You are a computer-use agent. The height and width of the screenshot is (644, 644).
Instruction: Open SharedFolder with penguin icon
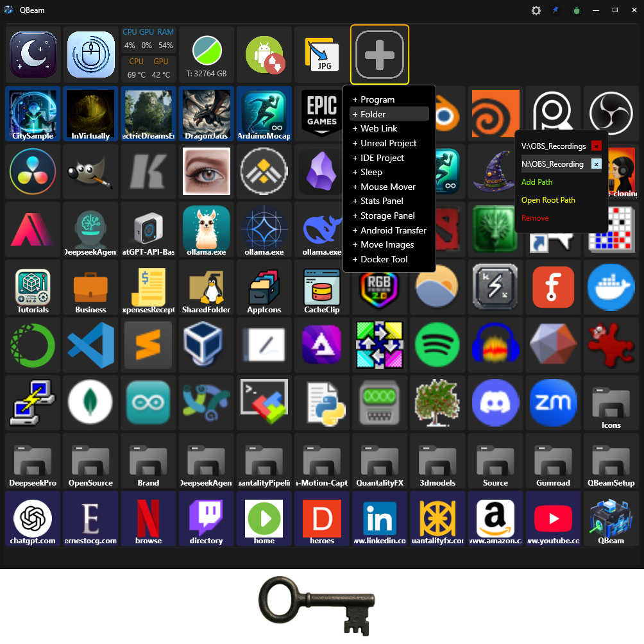[x=207, y=287]
